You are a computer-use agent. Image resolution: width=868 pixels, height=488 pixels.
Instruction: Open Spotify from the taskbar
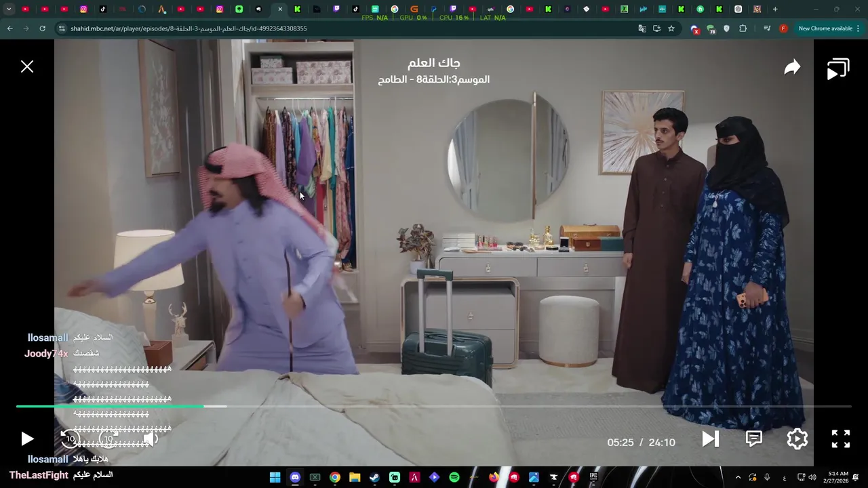pyautogui.click(x=454, y=477)
